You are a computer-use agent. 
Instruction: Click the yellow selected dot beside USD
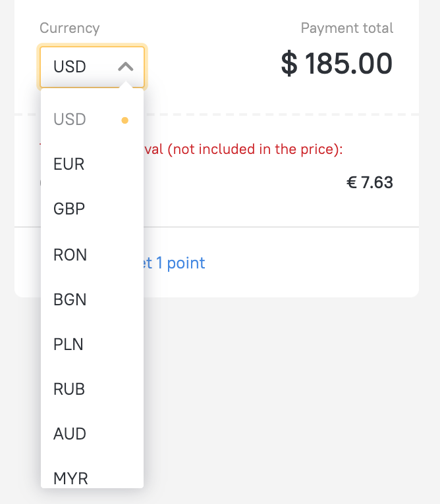click(125, 120)
